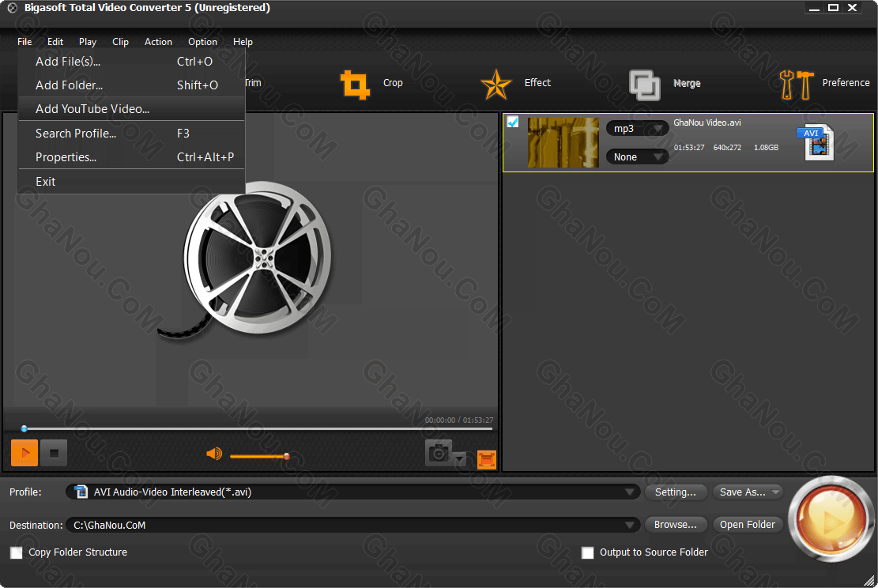Open the snapshot options arrow

coord(460,458)
